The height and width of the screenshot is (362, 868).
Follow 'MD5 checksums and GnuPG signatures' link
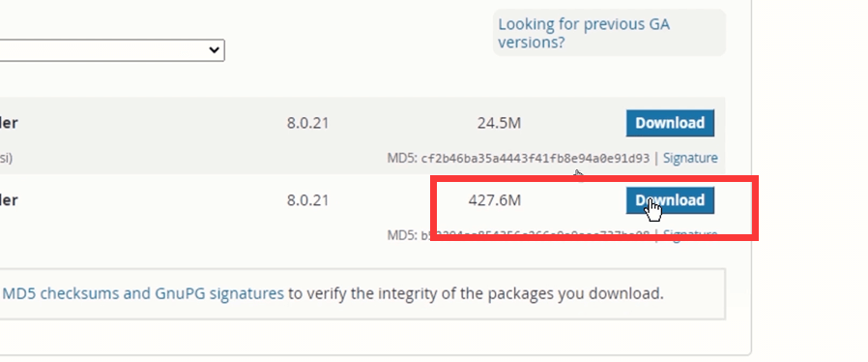[x=143, y=293]
